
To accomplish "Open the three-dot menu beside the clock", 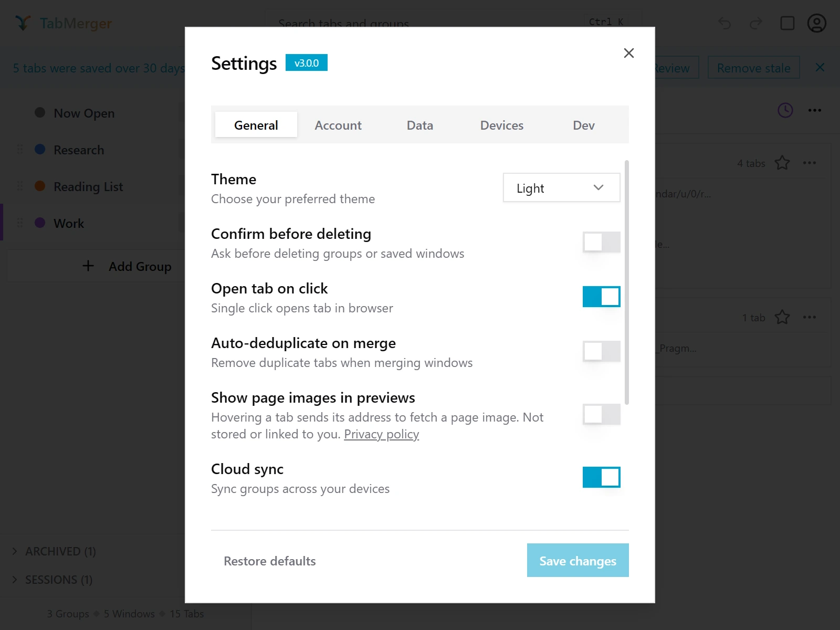I will click(814, 110).
